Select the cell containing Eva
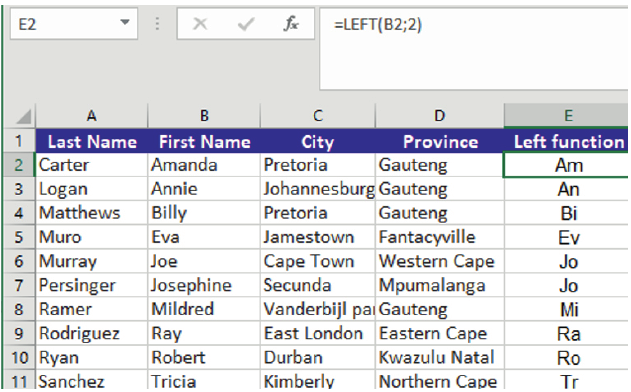 click(204, 237)
